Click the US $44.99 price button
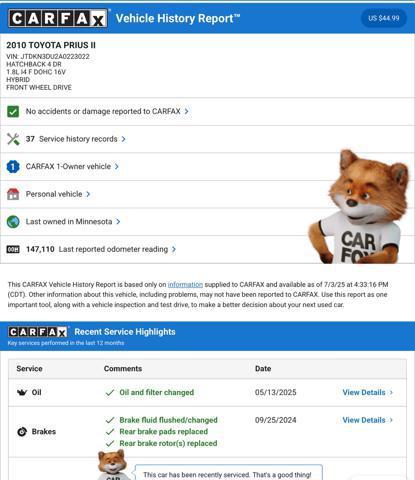Image resolution: width=415 pixels, height=480 pixels. tap(384, 18)
